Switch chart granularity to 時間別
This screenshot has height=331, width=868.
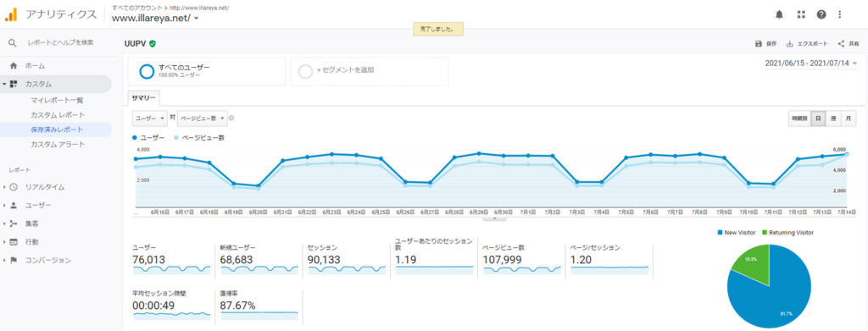pos(799,119)
